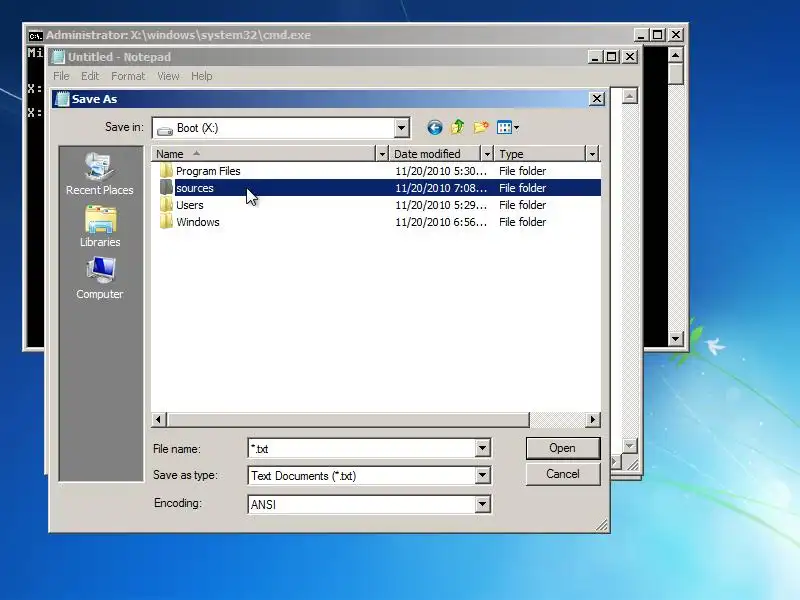Image resolution: width=800 pixels, height=600 pixels.
Task: Open the File menu in Notepad
Action: pyautogui.click(x=61, y=76)
